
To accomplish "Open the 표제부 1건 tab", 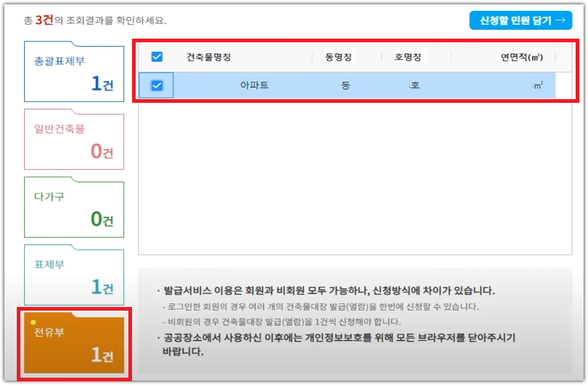I will (x=74, y=275).
